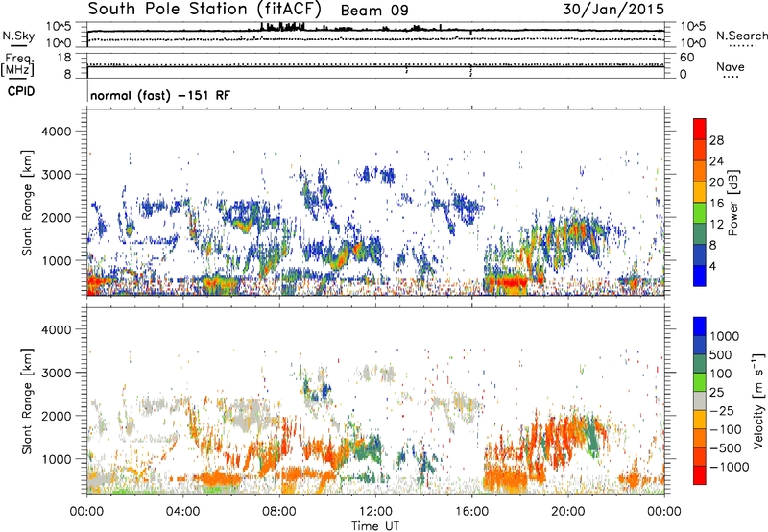Pick the Power colorbar segment between 4 and 8
Image resolution: width=768 pixels, height=532 pixels.
[700, 254]
